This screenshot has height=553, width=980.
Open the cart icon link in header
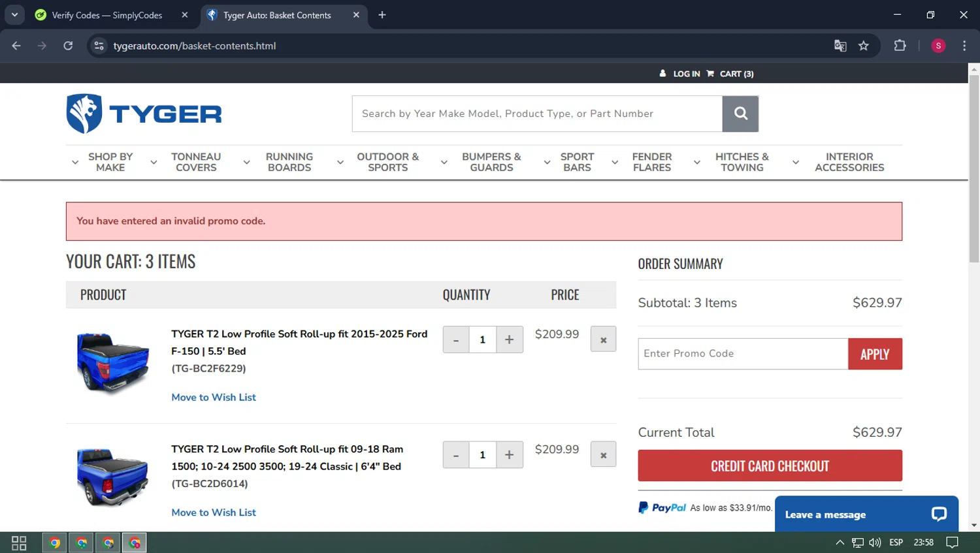[x=730, y=74]
